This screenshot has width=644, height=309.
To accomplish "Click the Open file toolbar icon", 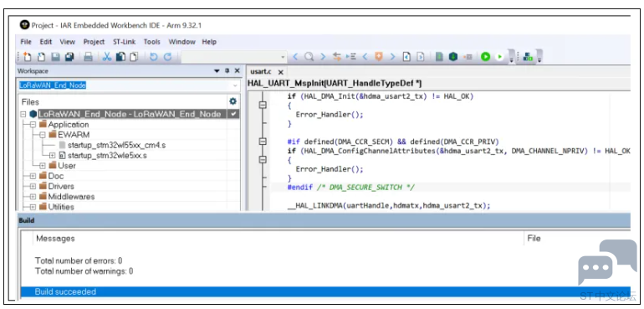I will click(x=41, y=57).
